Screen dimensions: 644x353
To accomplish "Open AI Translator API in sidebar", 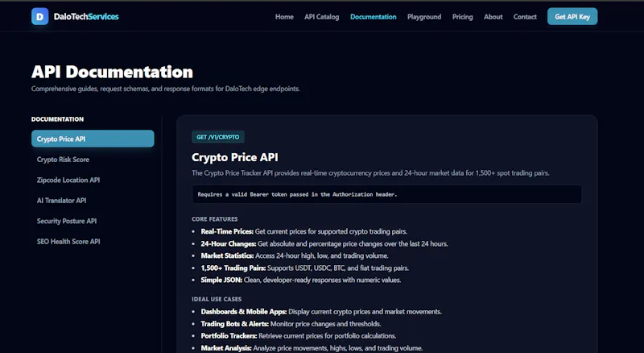I will point(93,201).
